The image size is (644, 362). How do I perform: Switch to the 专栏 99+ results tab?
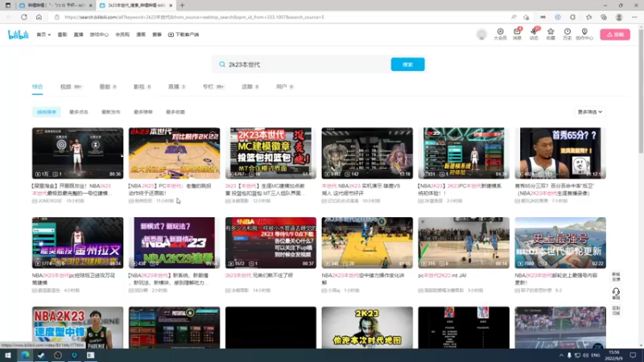[213, 87]
